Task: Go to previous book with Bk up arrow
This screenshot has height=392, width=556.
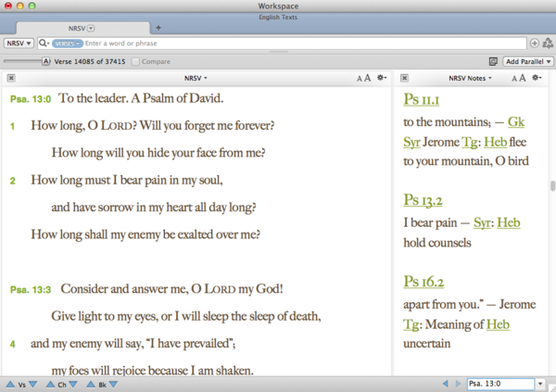Action: tap(91, 385)
